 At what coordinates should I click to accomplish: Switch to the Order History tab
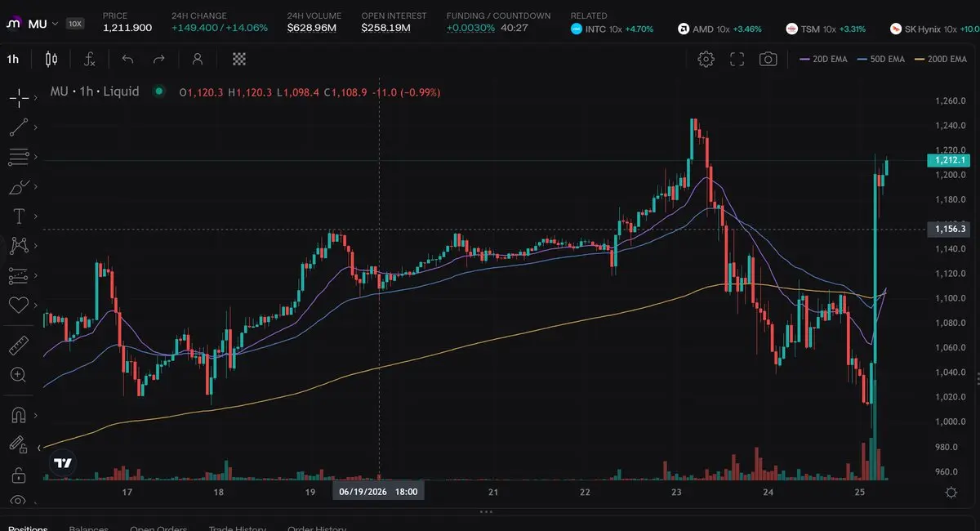pyautogui.click(x=317, y=527)
